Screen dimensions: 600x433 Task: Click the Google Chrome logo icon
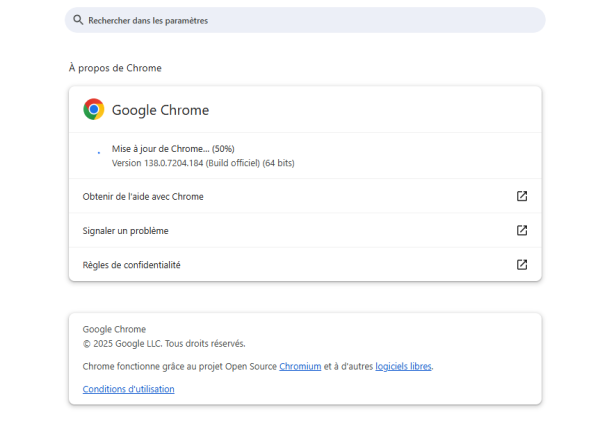(94, 109)
